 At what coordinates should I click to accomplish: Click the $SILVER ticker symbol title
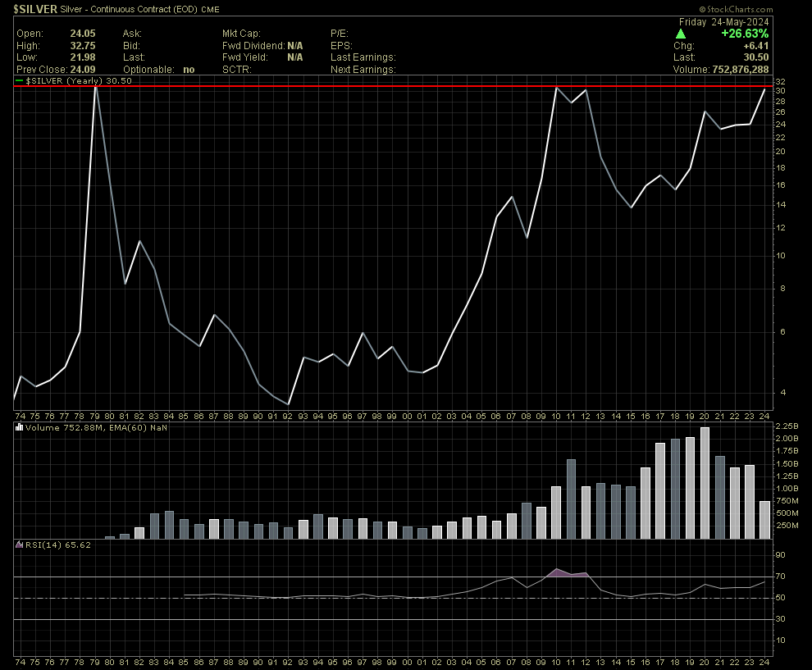[35, 7]
